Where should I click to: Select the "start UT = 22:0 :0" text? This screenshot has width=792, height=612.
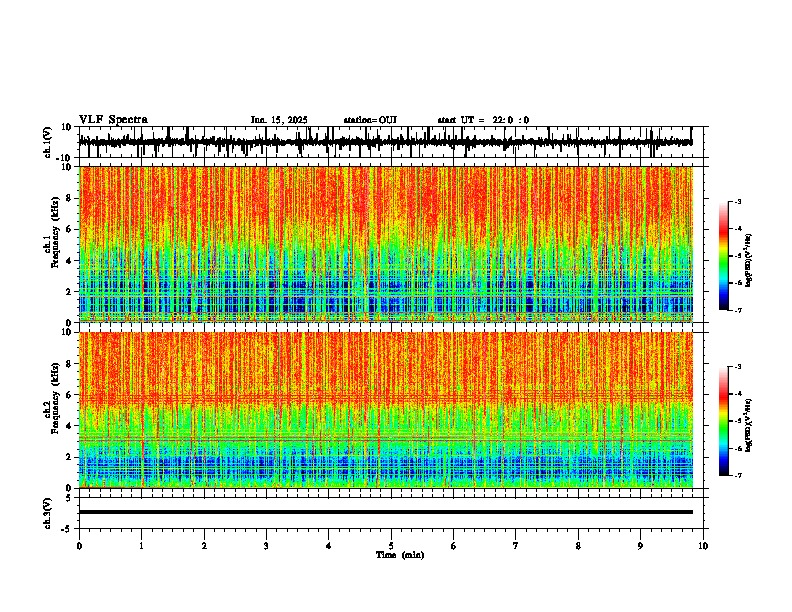(483, 120)
